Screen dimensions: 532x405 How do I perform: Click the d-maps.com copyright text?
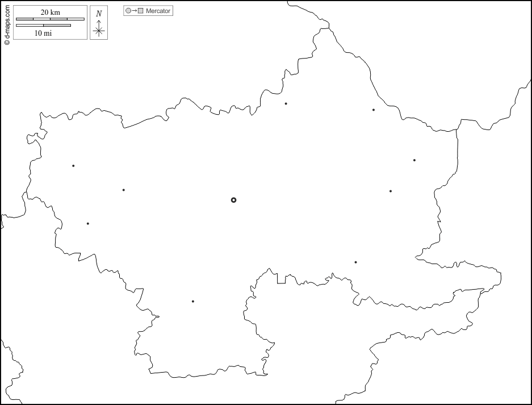(7, 26)
